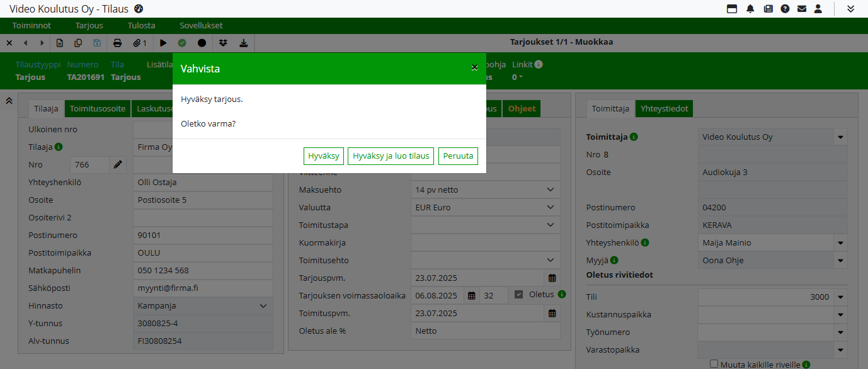
Task: Open messages envelope icon
Action: click(x=802, y=9)
